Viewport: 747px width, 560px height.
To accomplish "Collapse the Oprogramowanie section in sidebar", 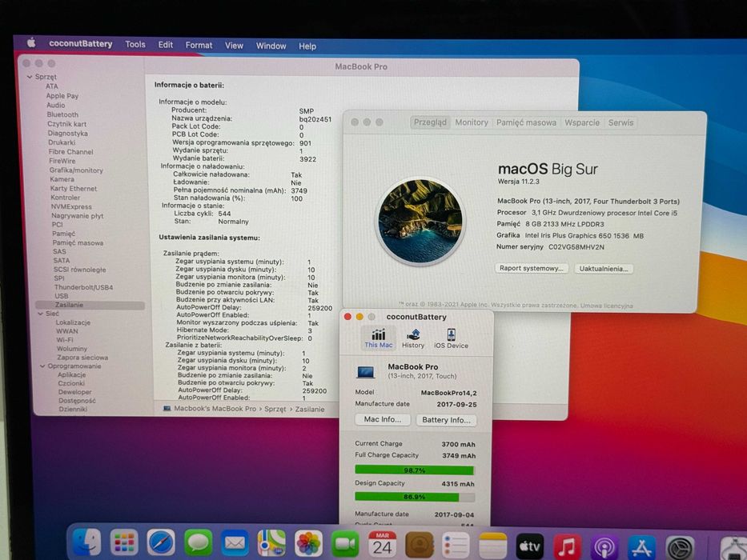I will [42, 366].
